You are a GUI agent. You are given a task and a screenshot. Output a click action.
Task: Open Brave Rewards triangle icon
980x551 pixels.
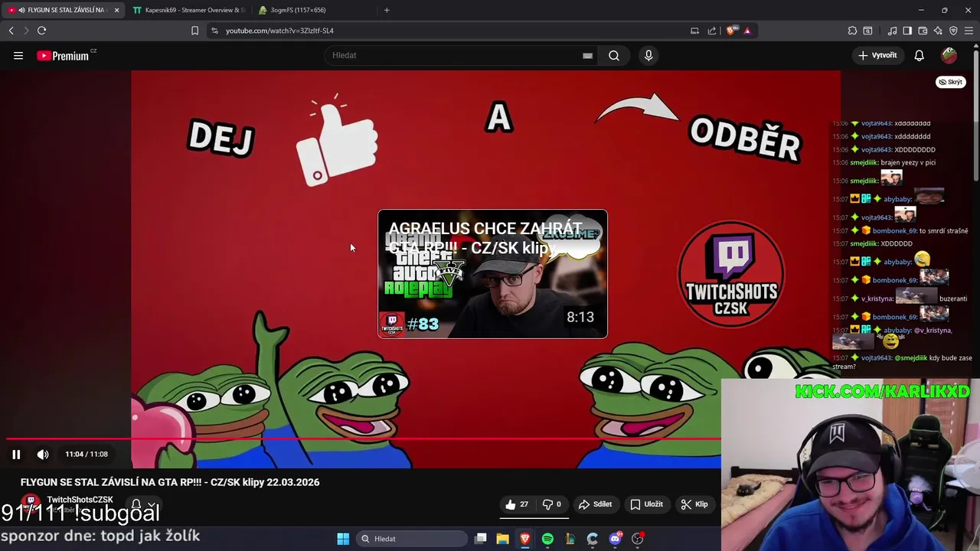click(747, 31)
